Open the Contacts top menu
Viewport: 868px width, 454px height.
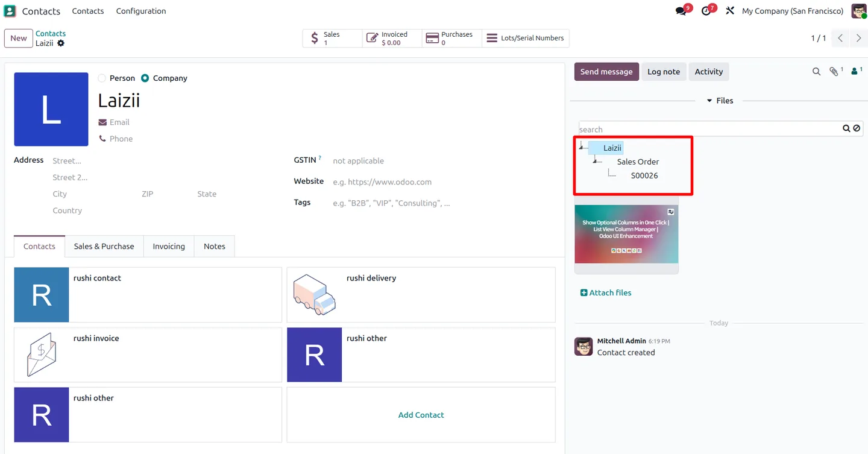pyautogui.click(x=88, y=11)
